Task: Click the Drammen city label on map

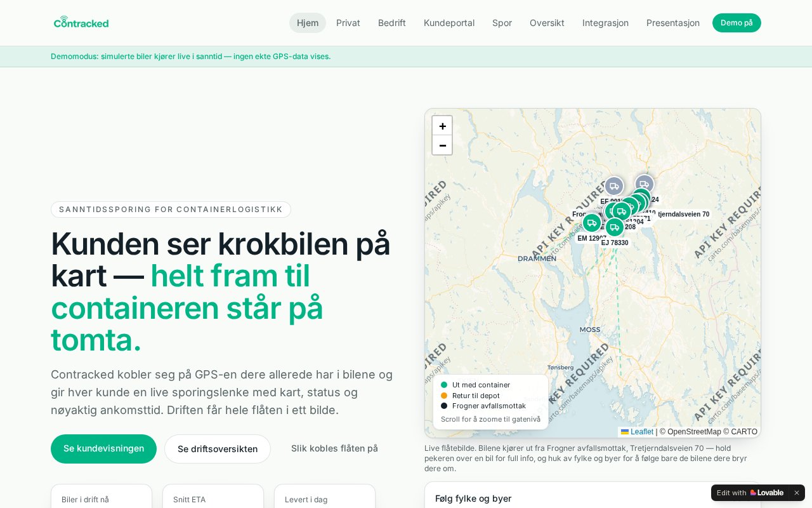Action: (537, 258)
